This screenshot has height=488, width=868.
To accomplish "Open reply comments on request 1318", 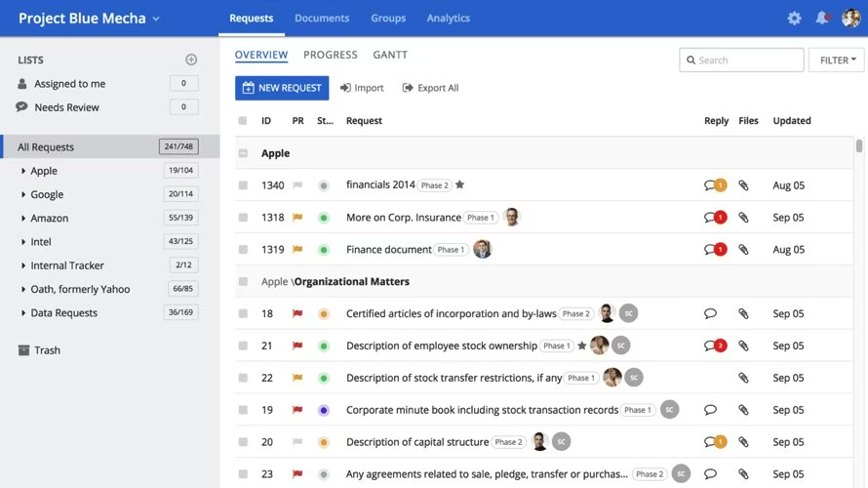I will pos(715,218).
